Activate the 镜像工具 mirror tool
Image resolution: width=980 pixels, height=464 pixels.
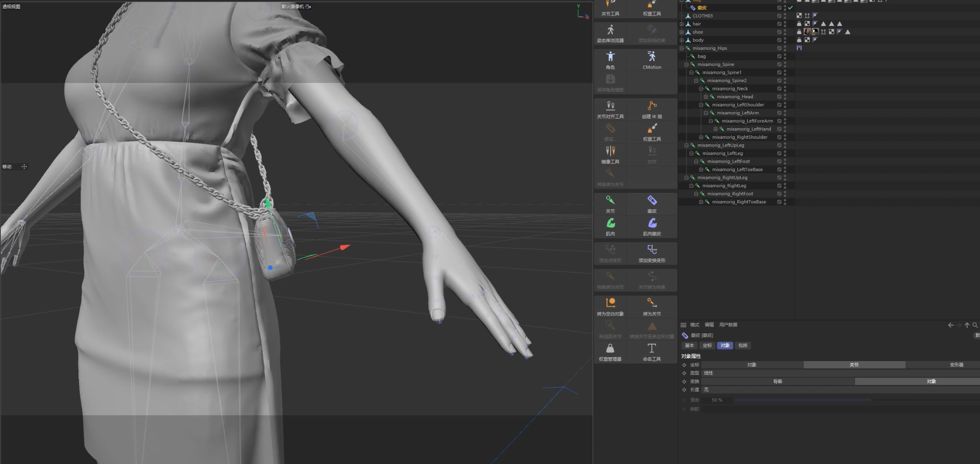point(610,155)
